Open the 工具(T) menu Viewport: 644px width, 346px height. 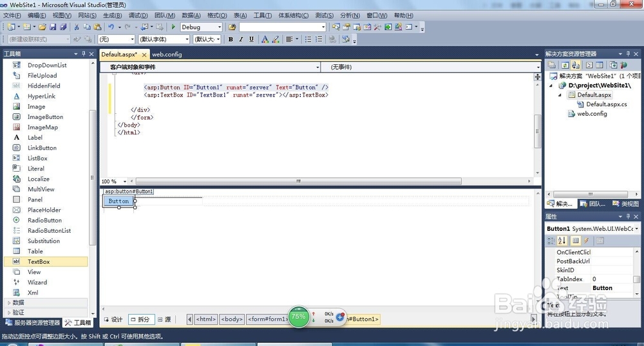[263, 15]
